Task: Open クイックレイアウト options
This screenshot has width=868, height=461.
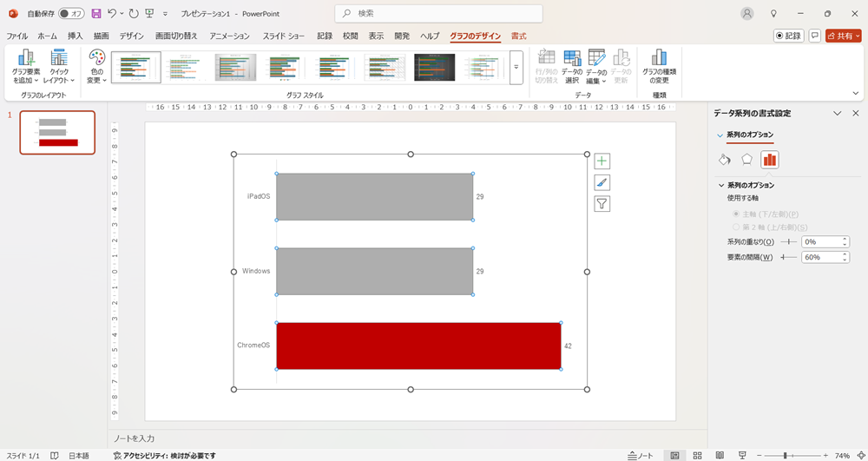Action: 59,66
